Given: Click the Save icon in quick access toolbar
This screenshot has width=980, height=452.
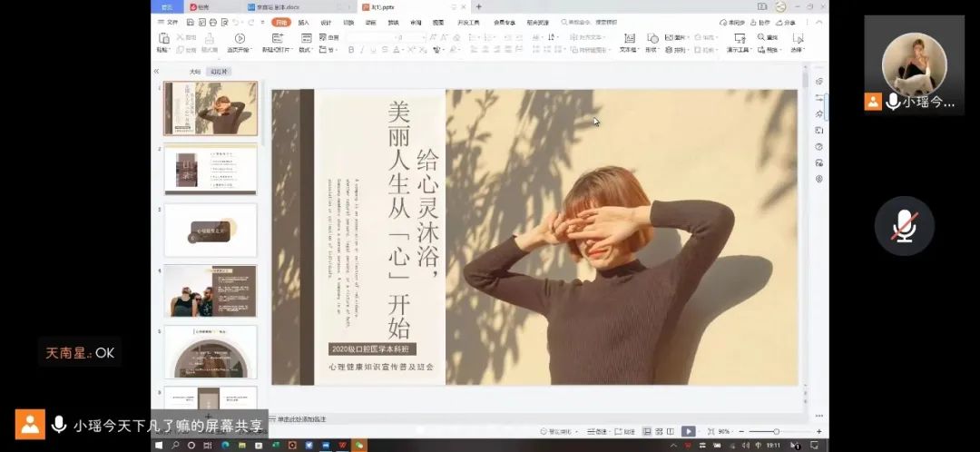Looking at the screenshot, I should point(191,22).
